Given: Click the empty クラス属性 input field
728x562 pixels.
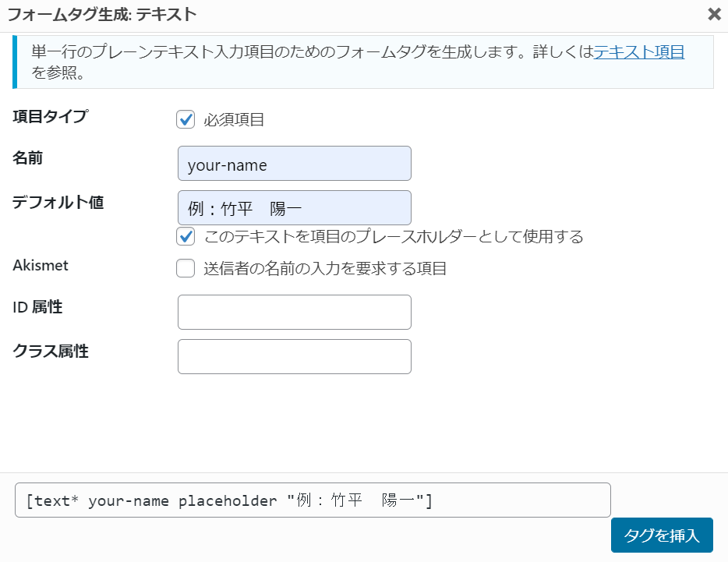Looking at the screenshot, I should pos(295,357).
